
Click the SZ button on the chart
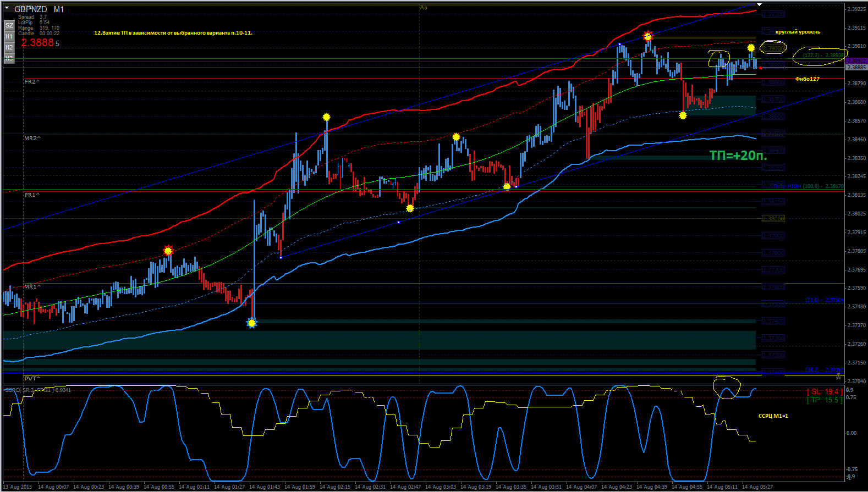tap(9, 25)
